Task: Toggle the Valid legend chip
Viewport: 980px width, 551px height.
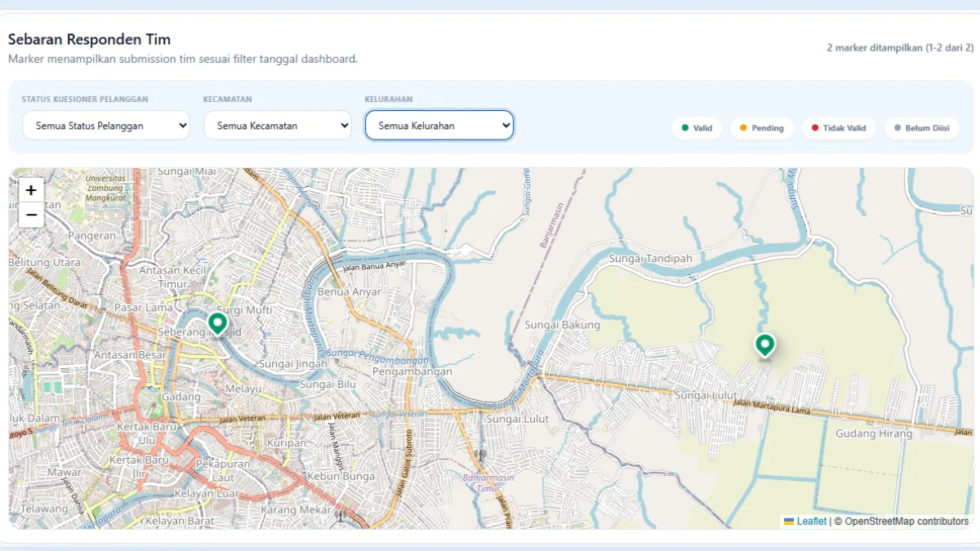Action: click(697, 128)
